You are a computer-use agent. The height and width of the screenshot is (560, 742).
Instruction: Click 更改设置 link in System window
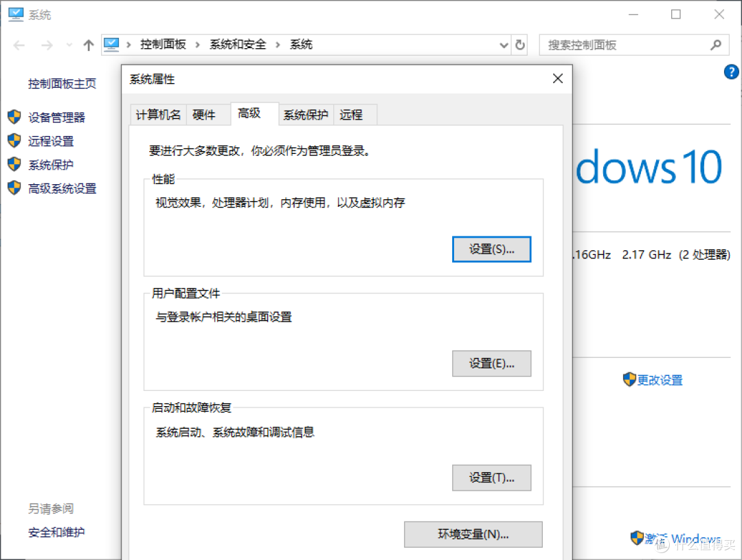[660, 380]
